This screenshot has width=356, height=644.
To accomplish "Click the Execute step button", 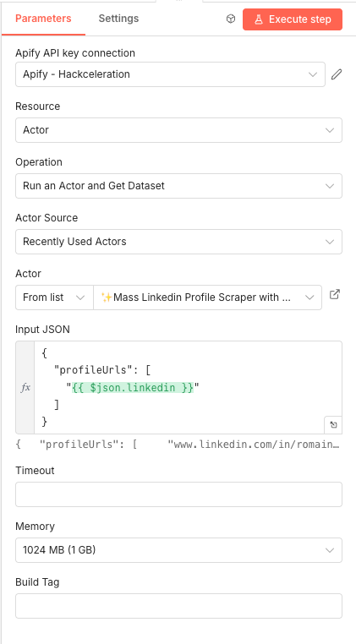I will (293, 19).
